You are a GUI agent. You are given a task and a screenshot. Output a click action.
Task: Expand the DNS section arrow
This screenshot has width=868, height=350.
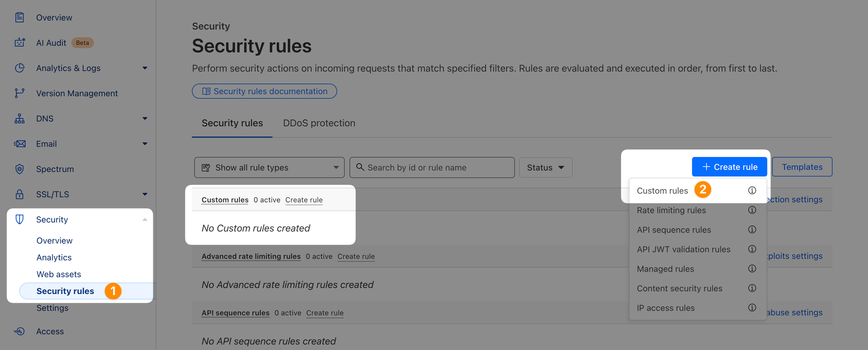[145, 118]
